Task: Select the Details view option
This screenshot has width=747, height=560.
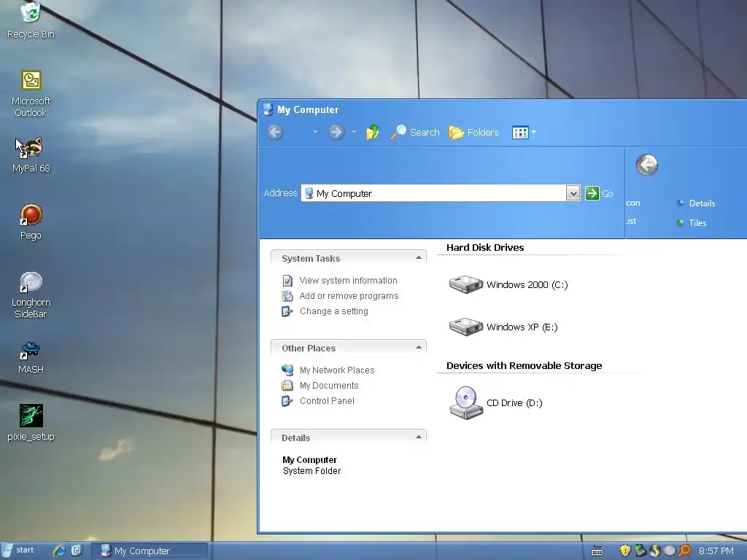Action: click(696, 203)
